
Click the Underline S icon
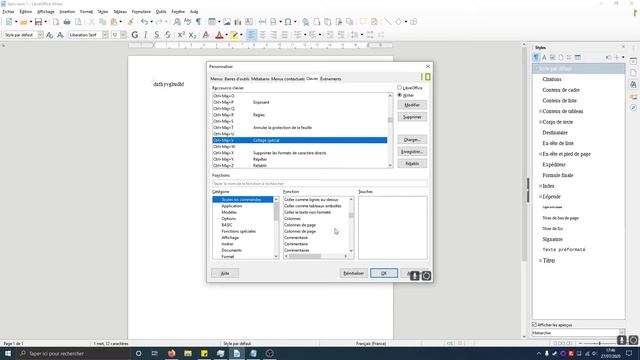pos(156,35)
